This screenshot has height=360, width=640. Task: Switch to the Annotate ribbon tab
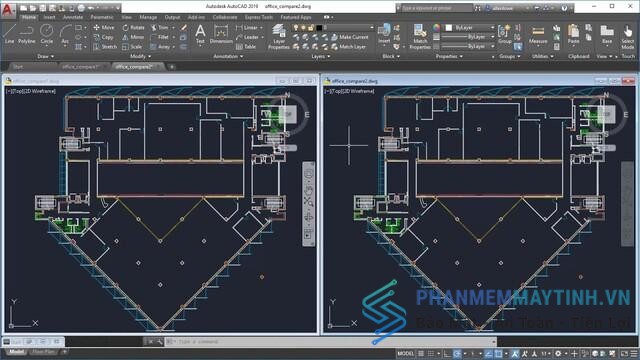pyautogui.click(x=73, y=17)
